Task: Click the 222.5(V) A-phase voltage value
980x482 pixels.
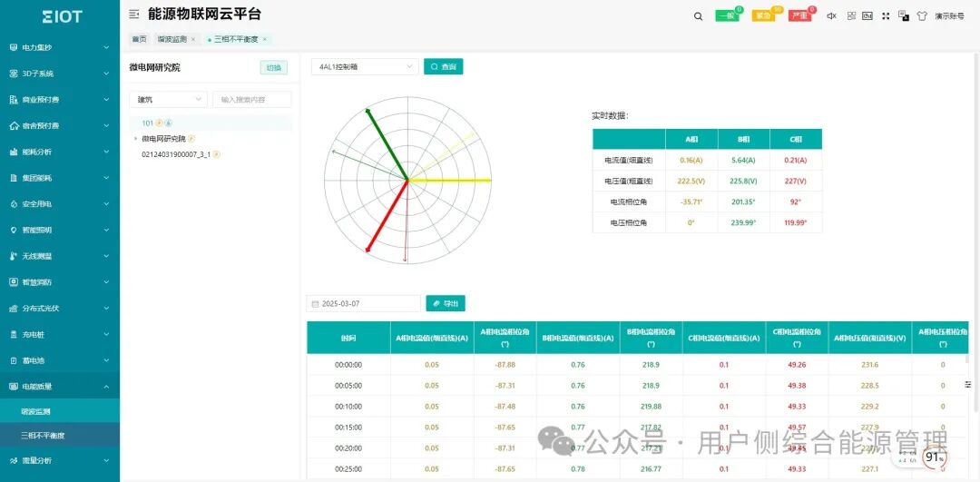Action: 691,182
